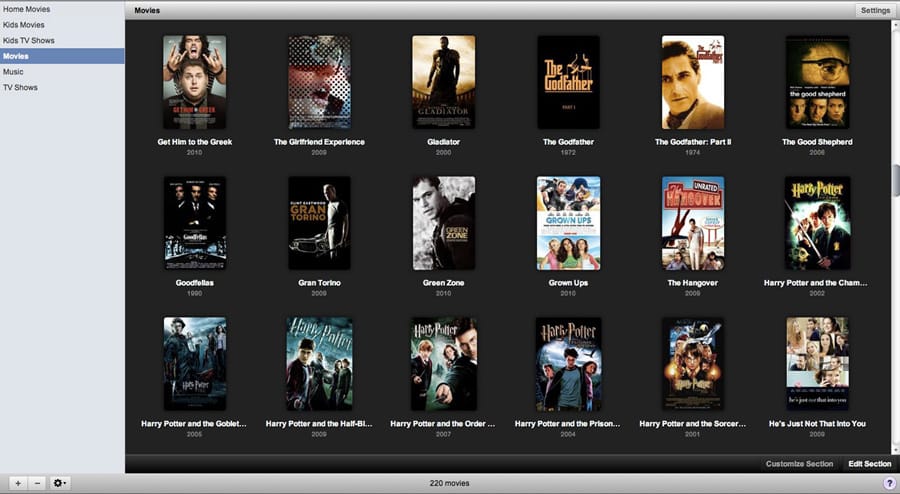Click The Hangover title text
Image resolution: width=900 pixels, height=494 pixels.
coord(693,283)
